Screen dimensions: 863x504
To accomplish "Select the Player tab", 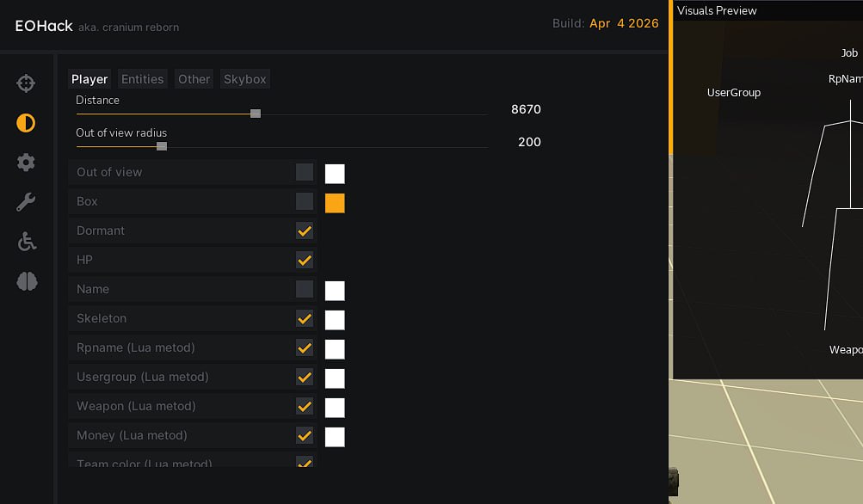I will point(89,79).
